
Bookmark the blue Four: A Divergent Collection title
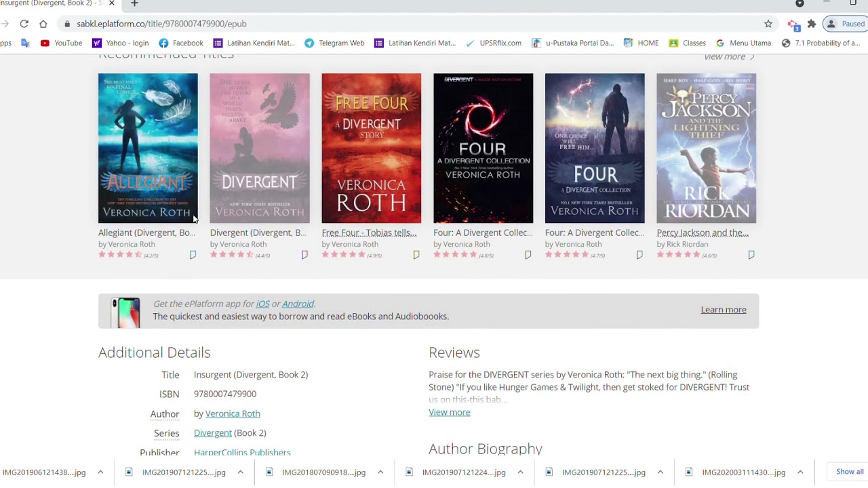639,255
